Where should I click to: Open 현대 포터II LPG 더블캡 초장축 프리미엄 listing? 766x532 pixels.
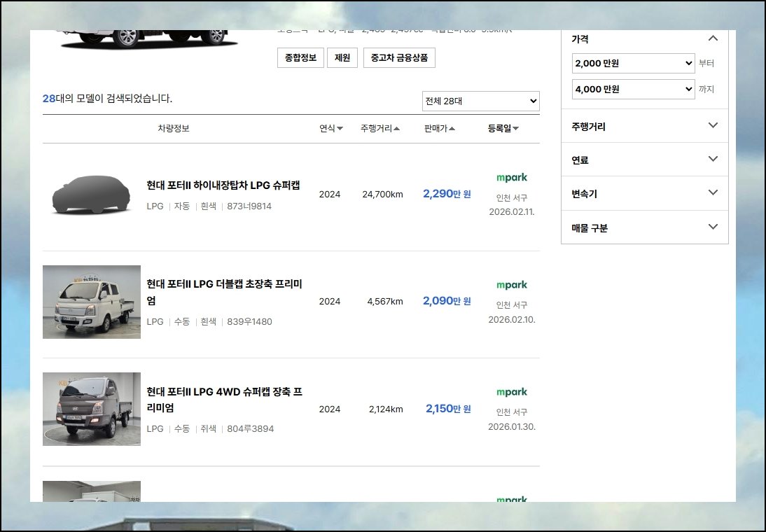point(224,292)
